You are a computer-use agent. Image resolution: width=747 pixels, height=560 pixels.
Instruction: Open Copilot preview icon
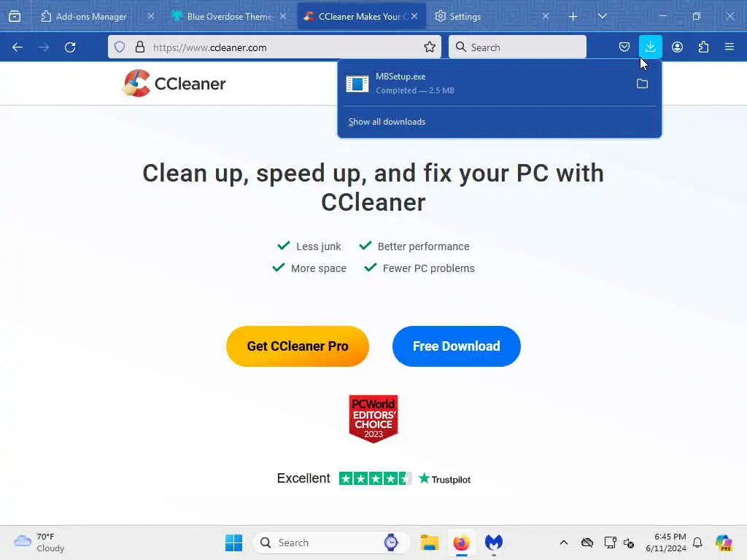coord(724,542)
